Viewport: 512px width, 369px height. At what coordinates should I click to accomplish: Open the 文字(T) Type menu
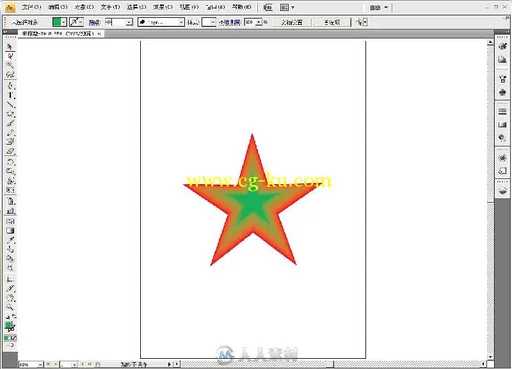coord(110,7)
